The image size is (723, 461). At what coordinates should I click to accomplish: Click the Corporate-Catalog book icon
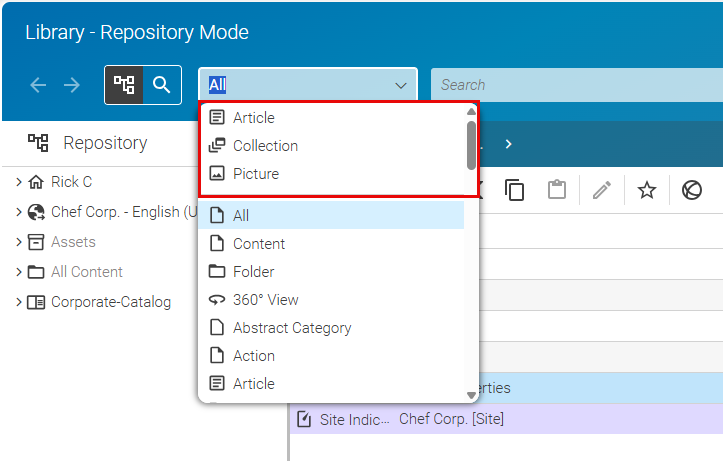tap(36, 302)
